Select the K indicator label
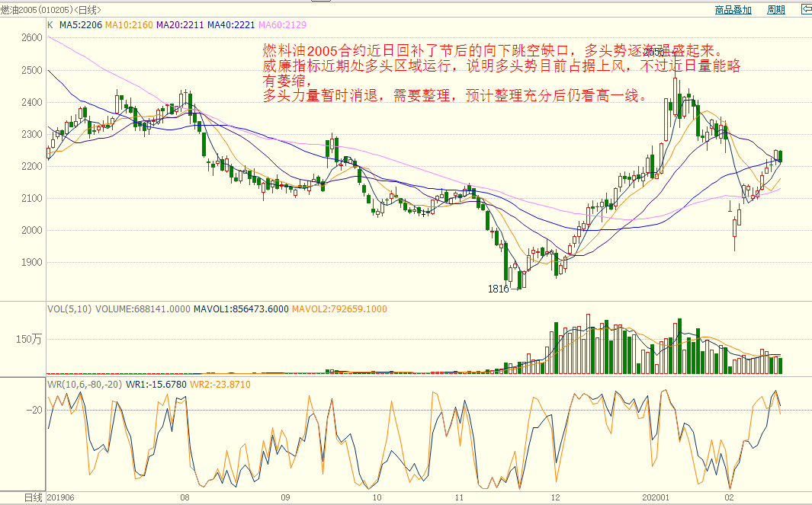The height and width of the screenshot is (505, 812). coord(50,24)
